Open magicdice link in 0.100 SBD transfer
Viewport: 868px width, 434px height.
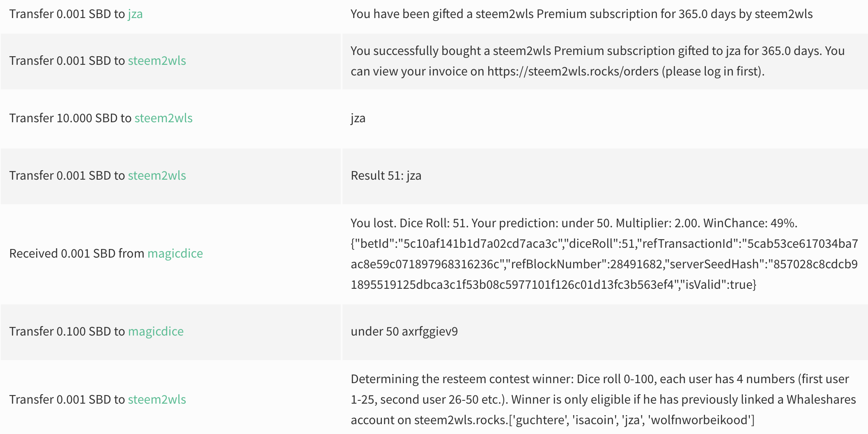pyautogui.click(x=156, y=331)
